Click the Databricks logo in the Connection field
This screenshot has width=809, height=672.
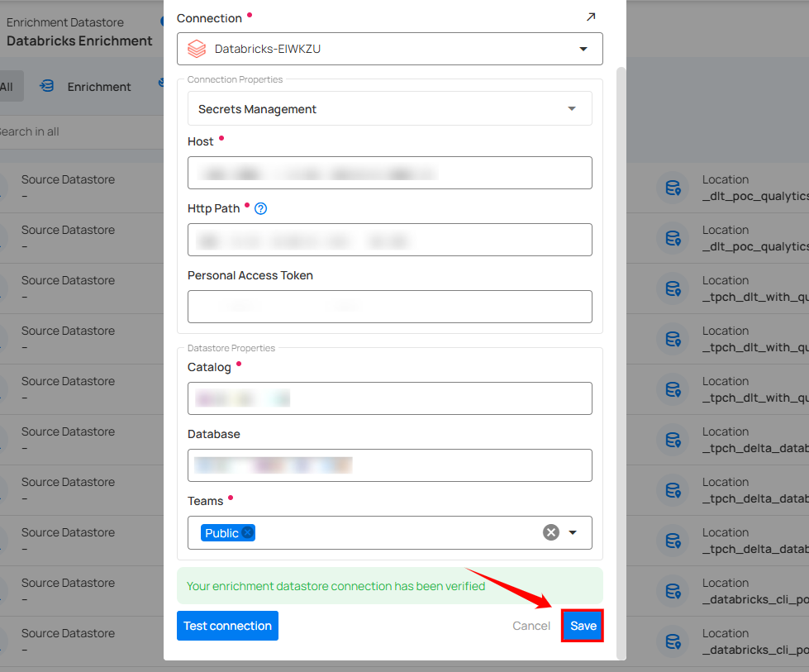[x=197, y=49]
